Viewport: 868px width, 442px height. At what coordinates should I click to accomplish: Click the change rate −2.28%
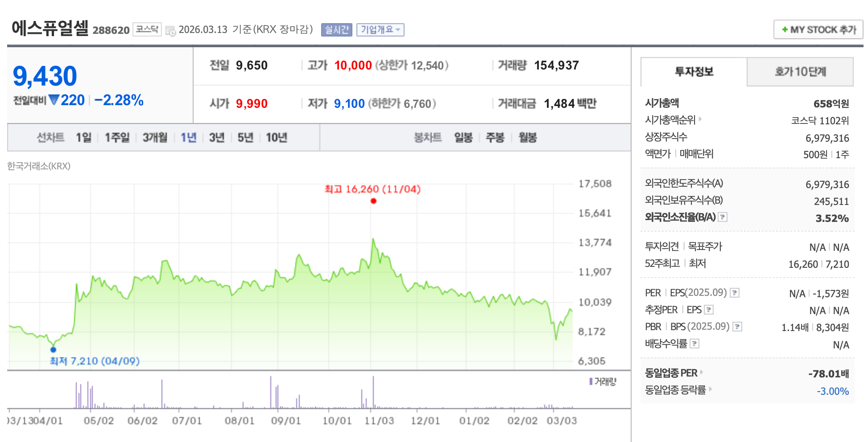coord(119,100)
